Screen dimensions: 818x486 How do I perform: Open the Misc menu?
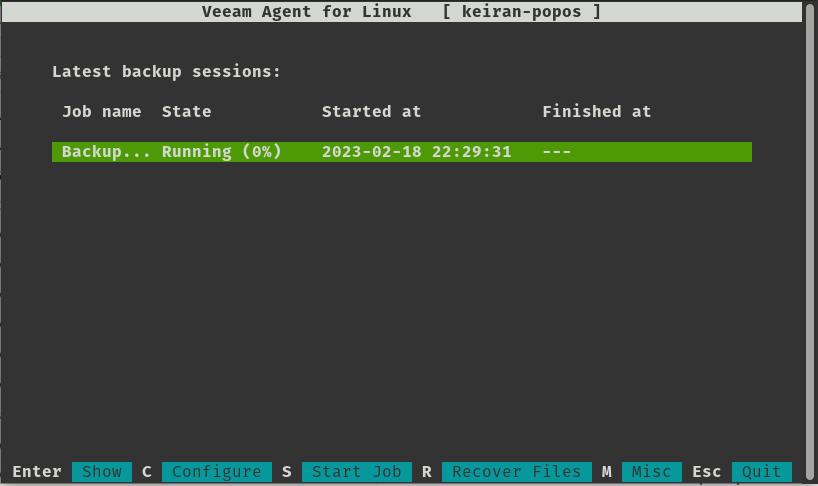pos(652,471)
